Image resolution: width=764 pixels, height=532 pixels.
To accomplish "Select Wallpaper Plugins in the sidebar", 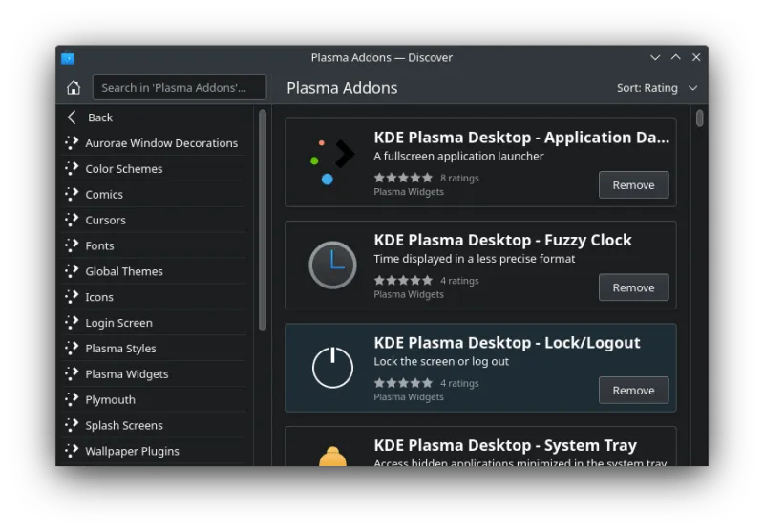I will 132,451.
